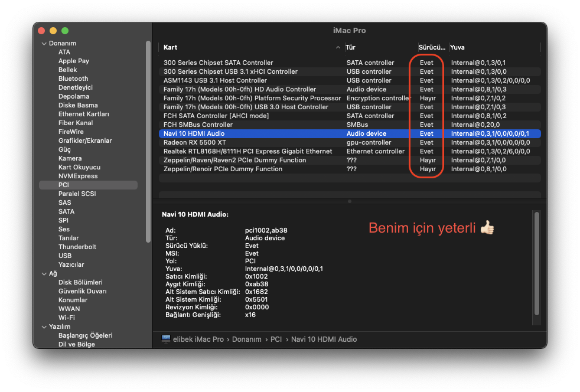Click the computer icon in path bar
Screen dimensions: 580x392
click(x=166, y=339)
